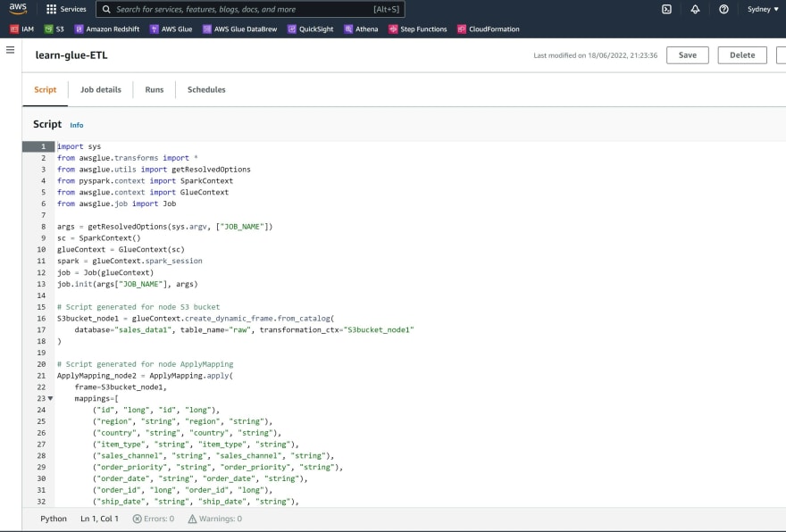Click the "sales_channel" mapping line
This screenshot has width=786, height=532.
[213, 456]
